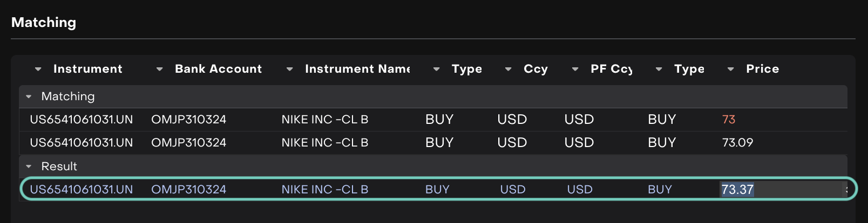
Task: Click the PF Ccy column dropdown arrow
Action: [575, 69]
